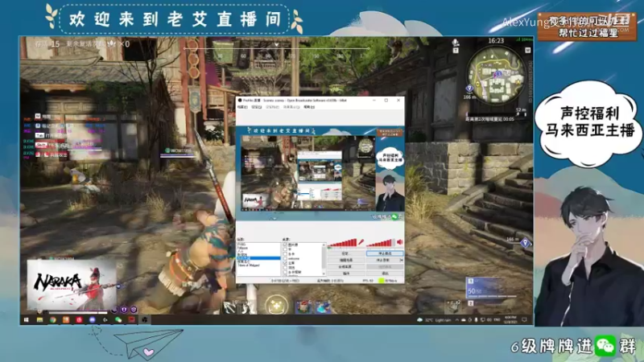Click the NARAKA logo image overlay
This screenshot has height=362, width=644.
[72, 285]
